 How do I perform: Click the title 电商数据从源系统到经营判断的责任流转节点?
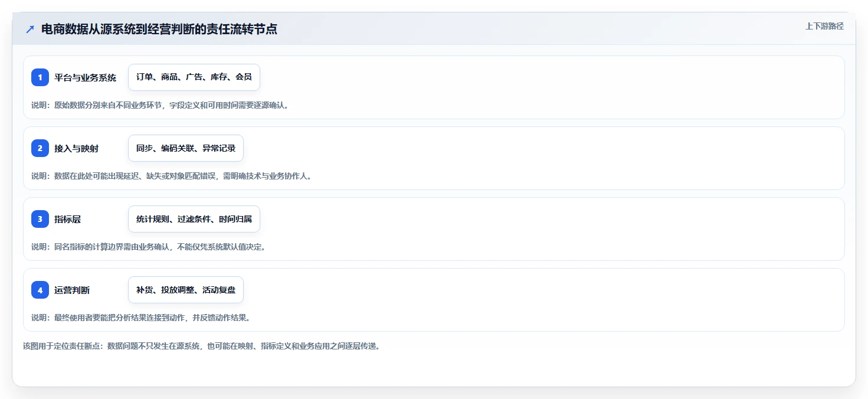coord(159,29)
